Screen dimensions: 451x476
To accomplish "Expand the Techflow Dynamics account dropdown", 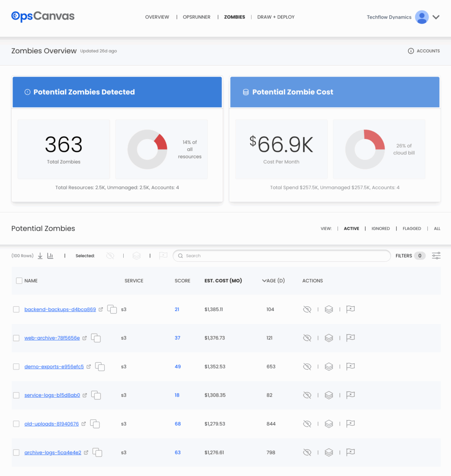I will click(436, 17).
